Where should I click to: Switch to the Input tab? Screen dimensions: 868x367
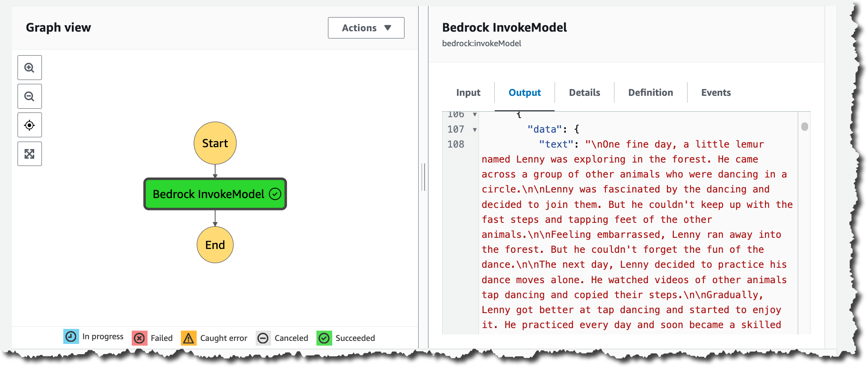(468, 92)
